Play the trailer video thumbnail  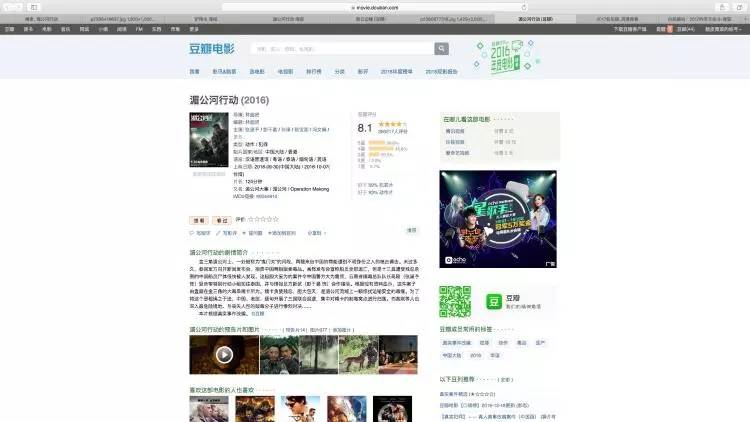(x=224, y=353)
